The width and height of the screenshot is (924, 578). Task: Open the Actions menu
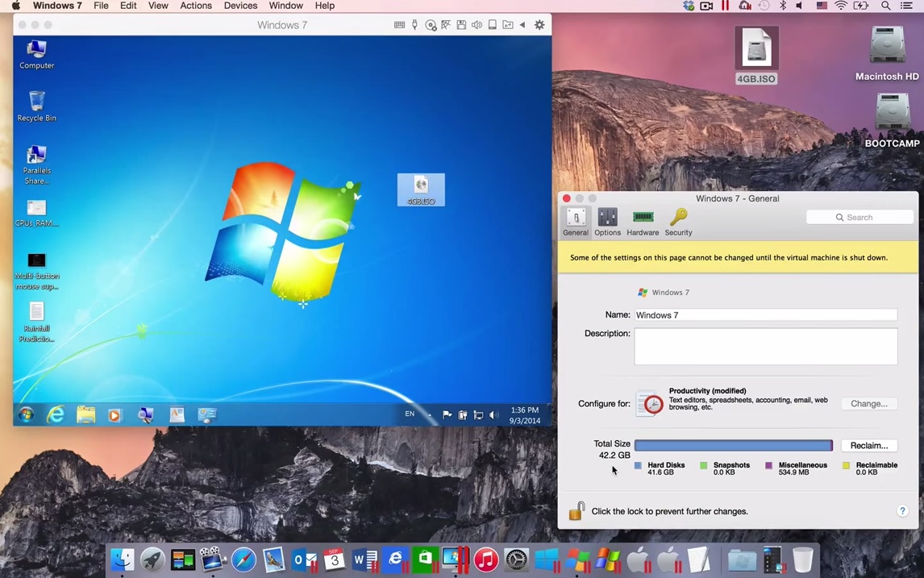(196, 6)
